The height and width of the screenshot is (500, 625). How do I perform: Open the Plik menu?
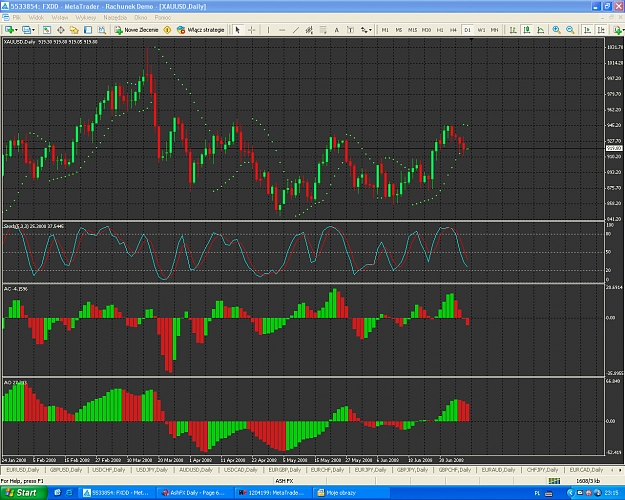pos(16,18)
